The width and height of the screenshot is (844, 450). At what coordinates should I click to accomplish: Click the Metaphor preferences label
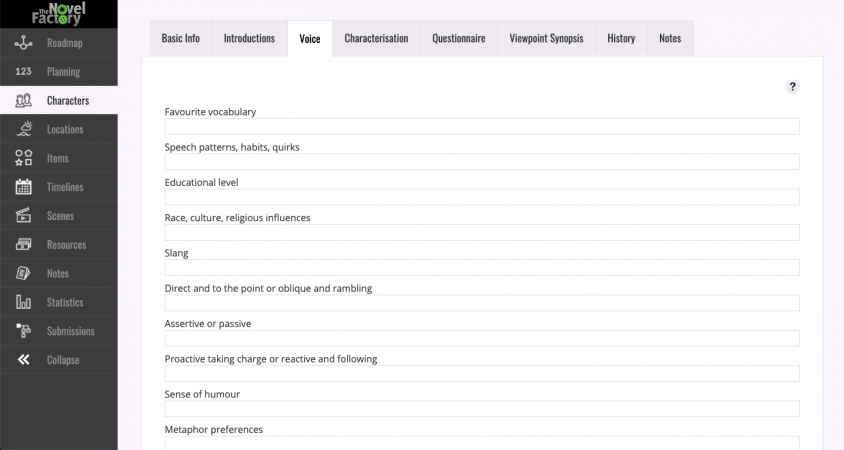214,430
